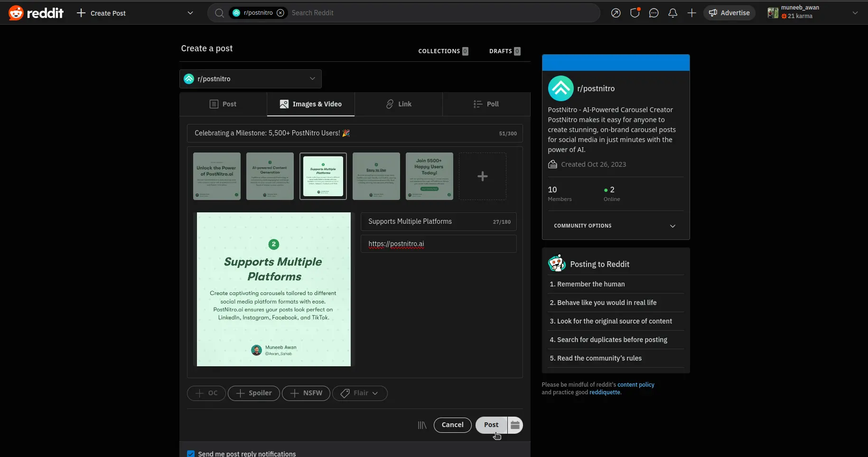Open the Popular feed arrow icon
The image size is (868, 457).
(x=616, y=13)
